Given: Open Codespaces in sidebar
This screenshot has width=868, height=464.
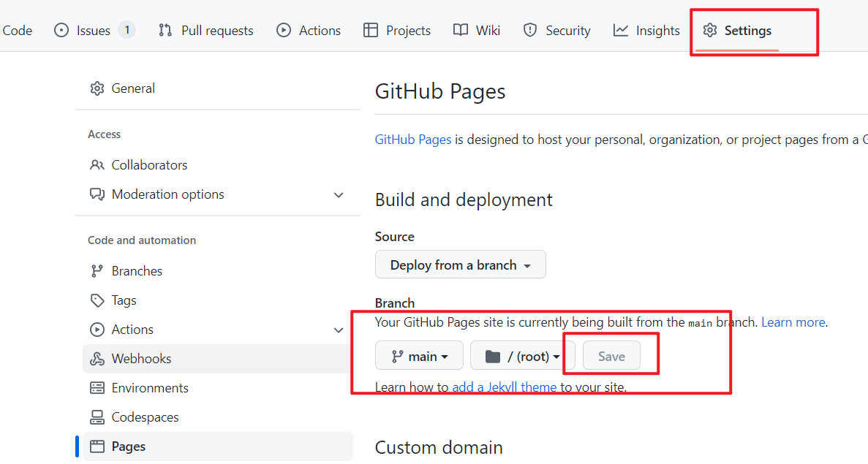Looking at the screenshot, I should [x=218, y=417].
